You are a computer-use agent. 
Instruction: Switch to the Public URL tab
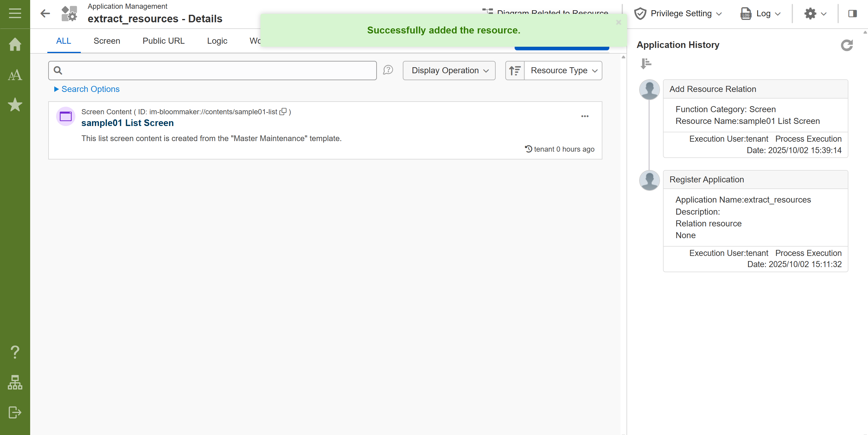(x=163, y=41)
